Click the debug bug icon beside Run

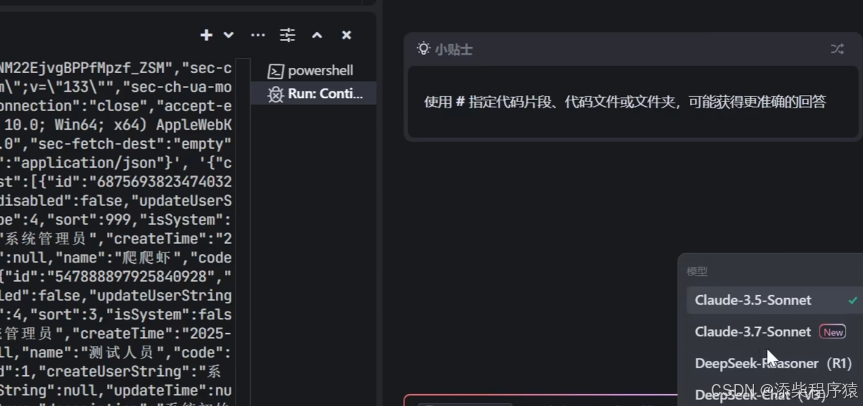click(275, 94)
